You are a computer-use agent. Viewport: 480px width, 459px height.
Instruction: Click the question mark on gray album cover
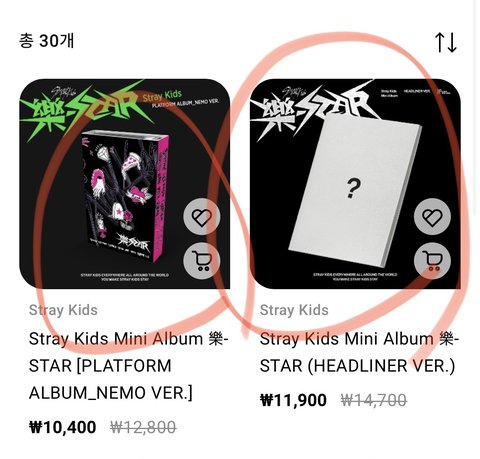(353, 189)
